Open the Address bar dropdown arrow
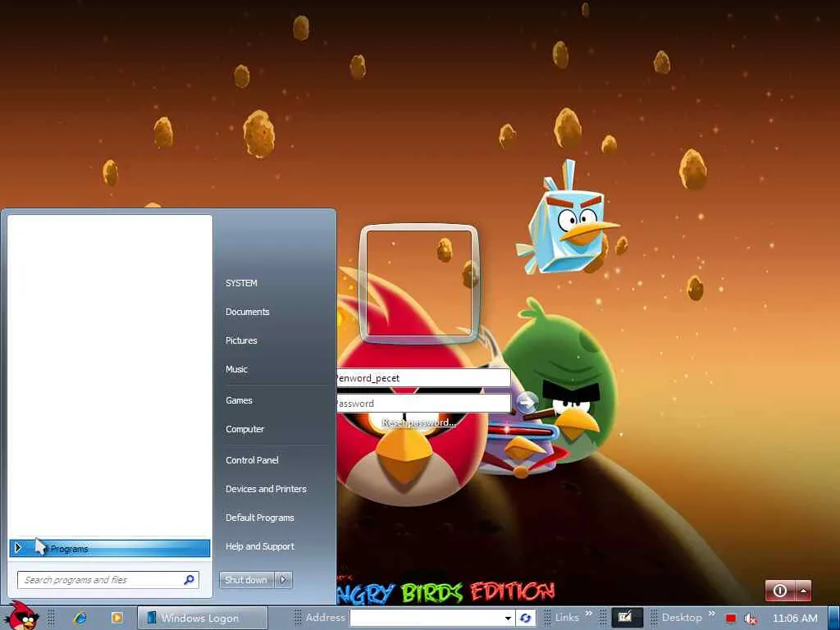Screen dimensions: 840x630 (x=508, y=619)
